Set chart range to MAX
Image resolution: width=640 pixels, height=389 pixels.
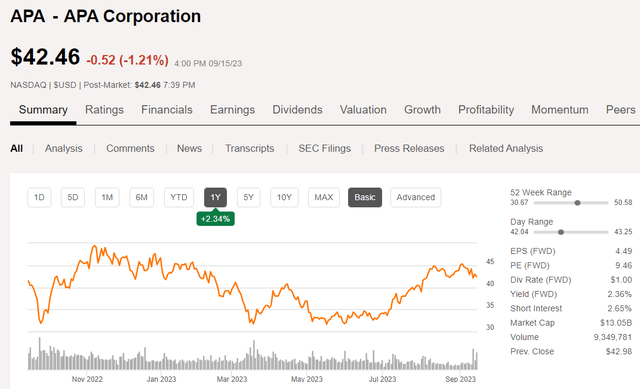pyautogui.click(x=324, y=198)
